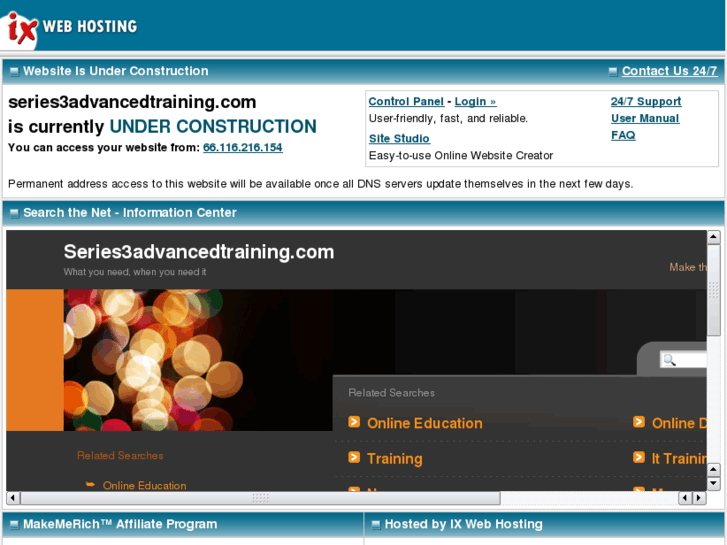Click the magnifier icon in search box
Viewport: 727px width, 545px height.
670,360
